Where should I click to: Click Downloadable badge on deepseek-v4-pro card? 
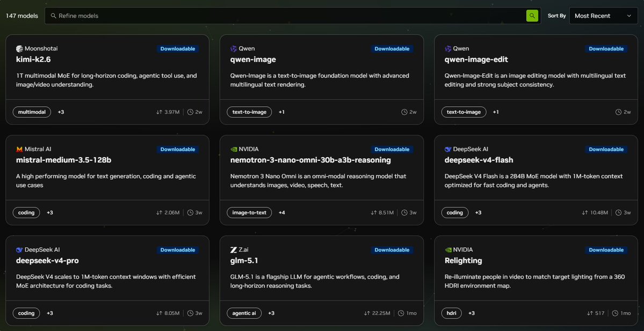pos(178,250)
